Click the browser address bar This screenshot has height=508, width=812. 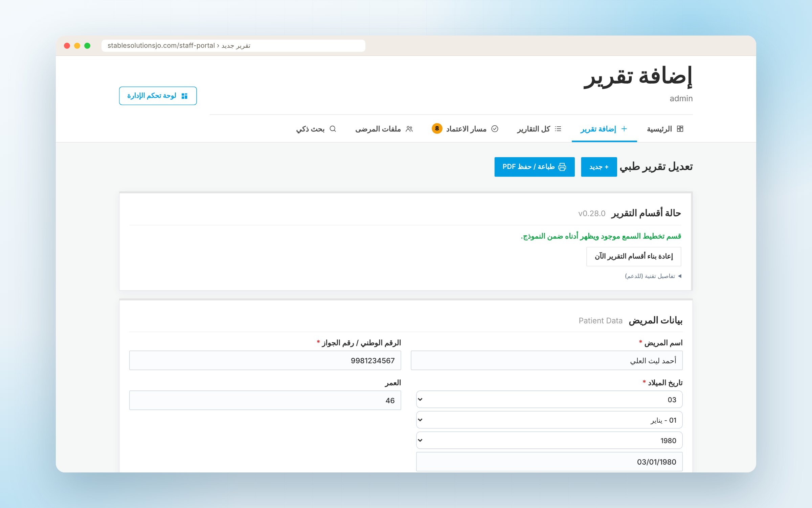(x=233, y=46)
